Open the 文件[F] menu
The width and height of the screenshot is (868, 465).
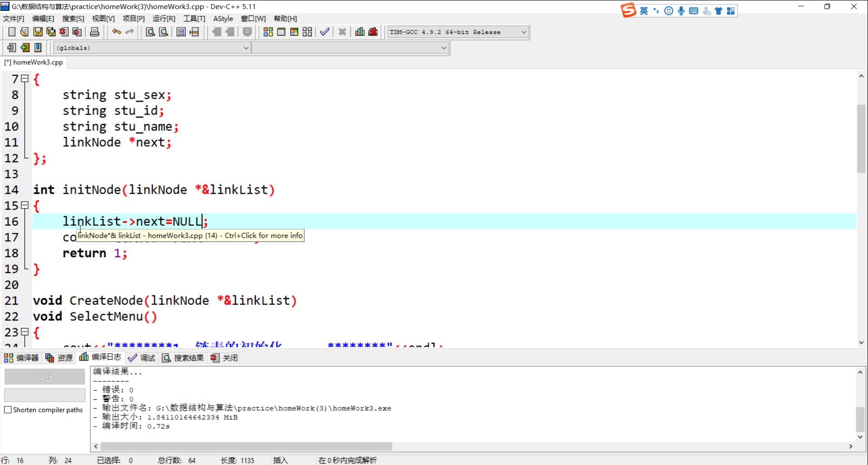pos(14,19)
